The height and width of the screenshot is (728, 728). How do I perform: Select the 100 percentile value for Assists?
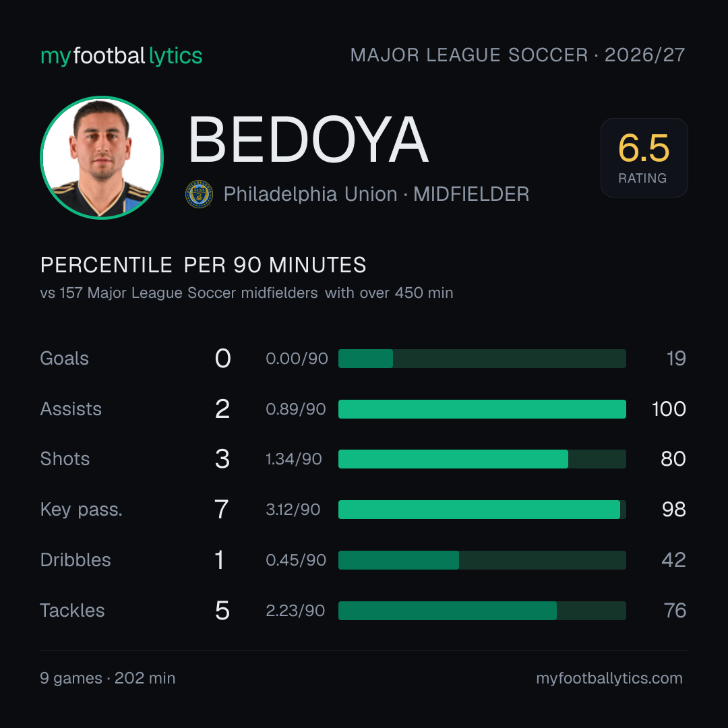[x=669, y=409]
